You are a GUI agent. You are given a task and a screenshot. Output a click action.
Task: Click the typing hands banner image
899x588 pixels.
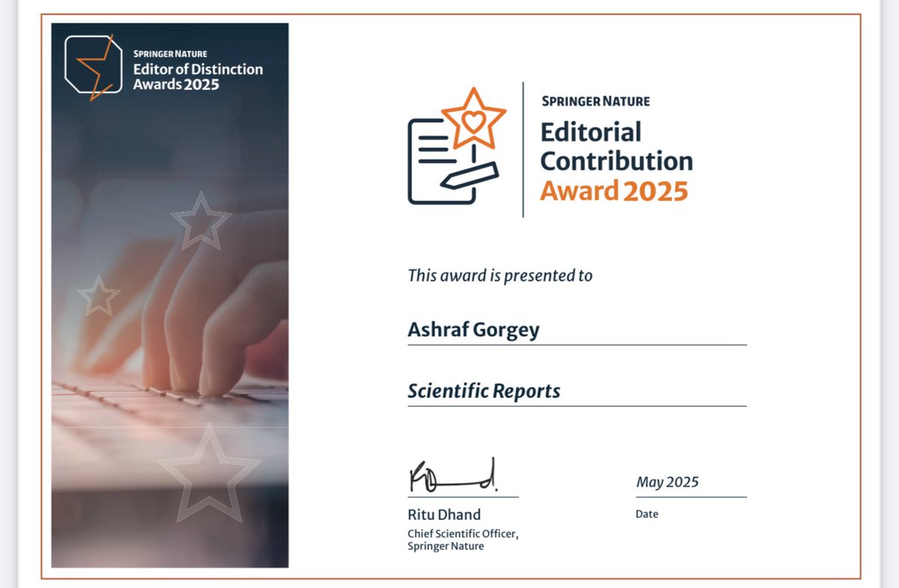pyautogui.click(x=170, y=295)
